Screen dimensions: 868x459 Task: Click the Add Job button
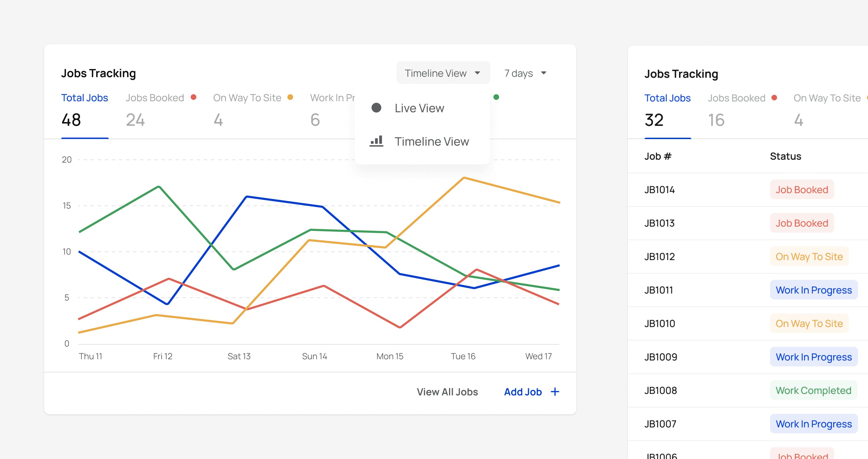tap(523, 392)
